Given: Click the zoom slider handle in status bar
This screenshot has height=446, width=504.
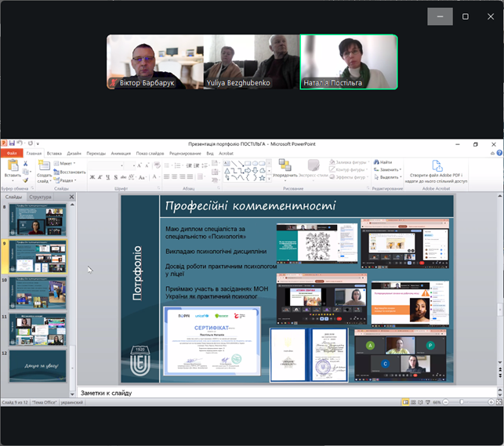Looking at the screenshot, I should [x=462, y=402].
